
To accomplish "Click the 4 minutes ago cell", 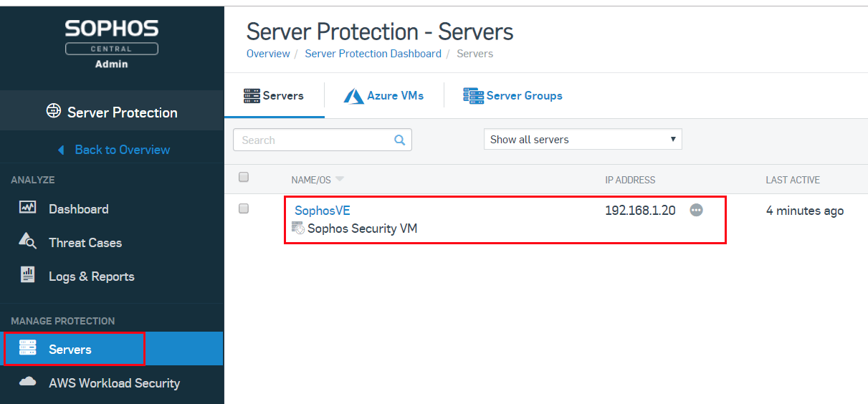I will [x=805, y=211].
